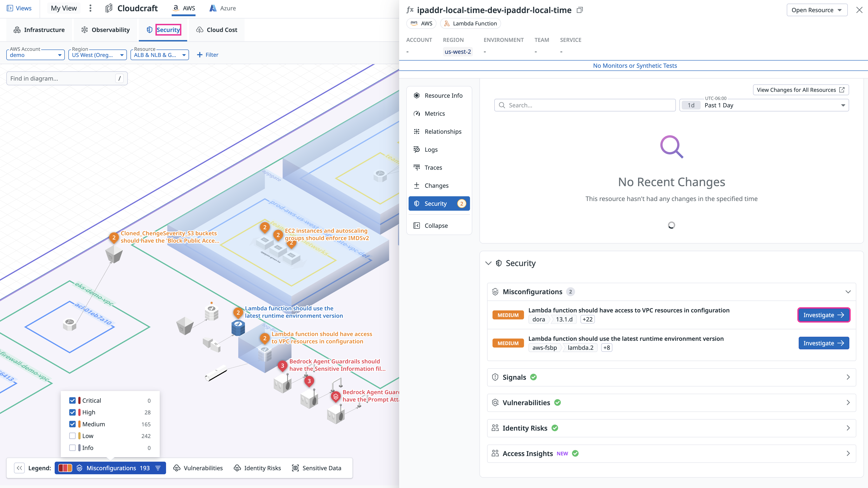The width and height of the screenshot is (868, 488).
Task: Enable the Low severity checkbox
Action: pos(72,436)
